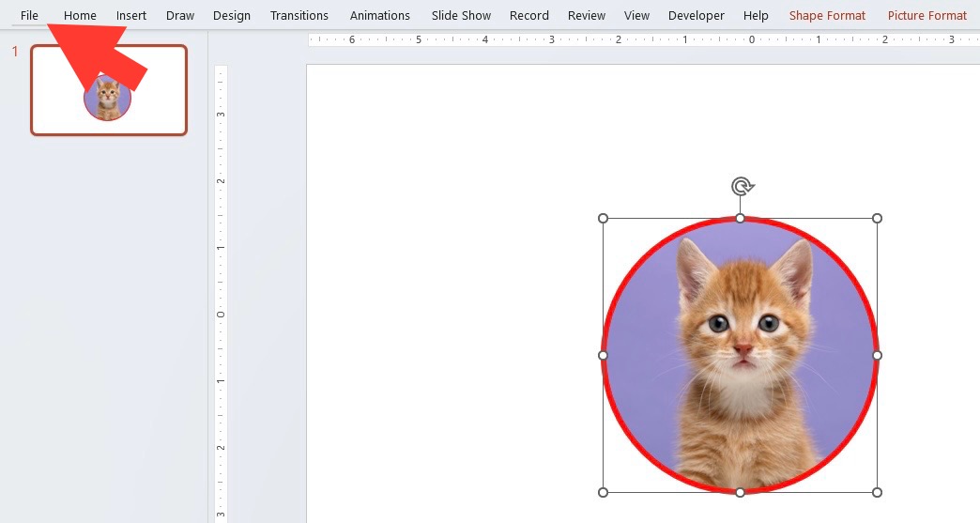Click the rotation handle above the picture

[742, 186]
